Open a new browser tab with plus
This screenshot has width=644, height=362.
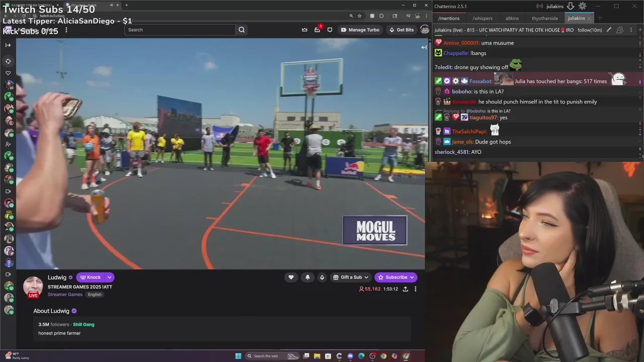126,5
